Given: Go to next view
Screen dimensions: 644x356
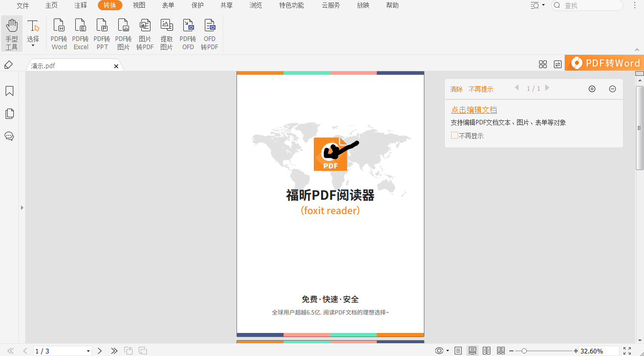Looking at the screenshot, I should click(x=143, y=351).
